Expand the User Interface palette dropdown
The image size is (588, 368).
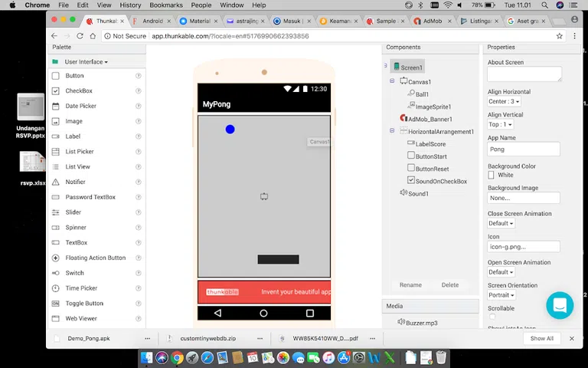(86, 62)
